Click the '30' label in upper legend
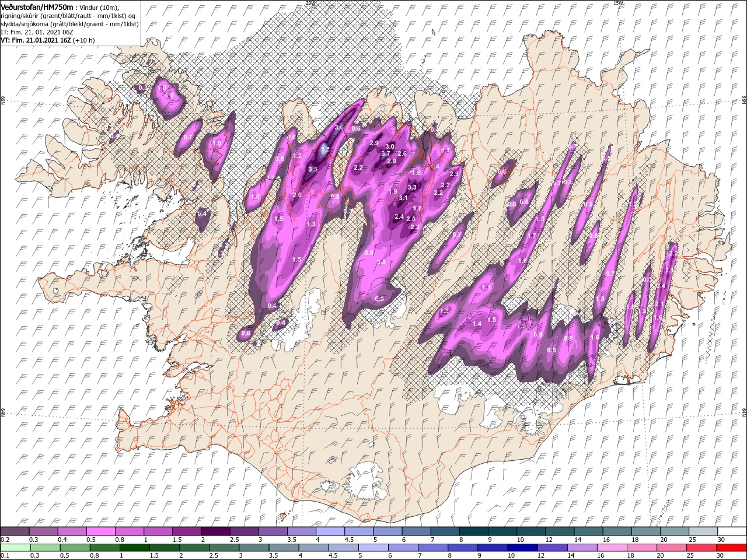Viewport: 747px width, 560px height. (x=720, y=540)
